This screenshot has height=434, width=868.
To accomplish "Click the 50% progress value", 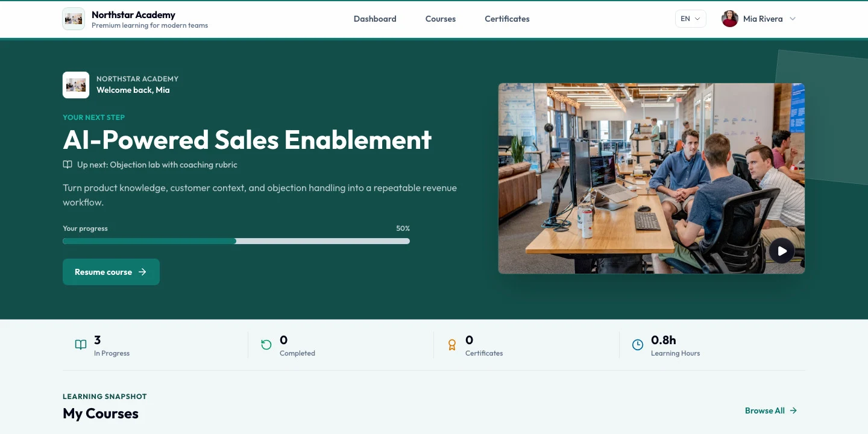I will [403, 228].
